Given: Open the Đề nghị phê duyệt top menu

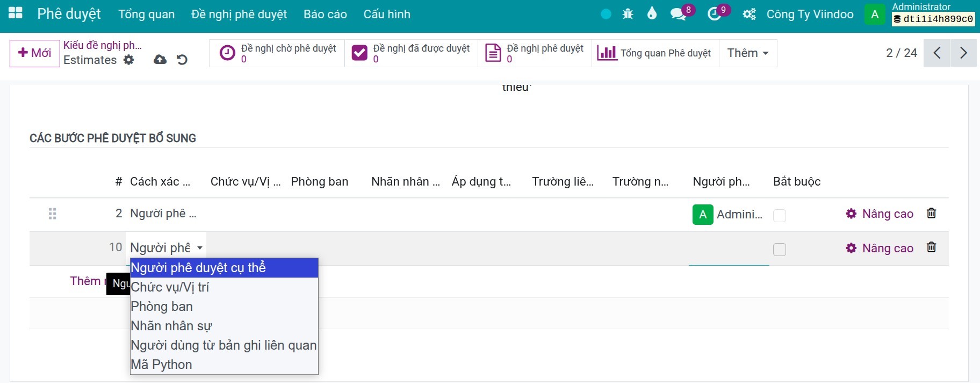Looking at the screenshot, I should [x=239, y=14].
